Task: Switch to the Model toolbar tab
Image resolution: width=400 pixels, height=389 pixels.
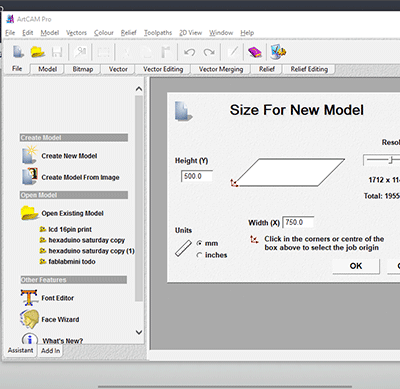Action: pos(47,69)
